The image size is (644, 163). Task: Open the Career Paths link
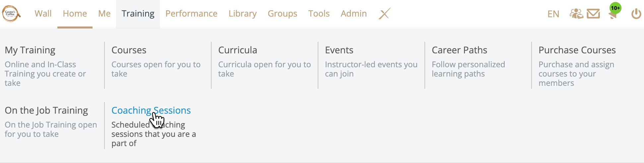(459, 50)
